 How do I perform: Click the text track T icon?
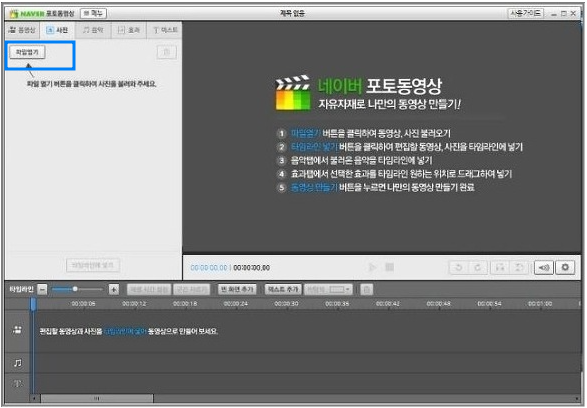click(18, 384)
